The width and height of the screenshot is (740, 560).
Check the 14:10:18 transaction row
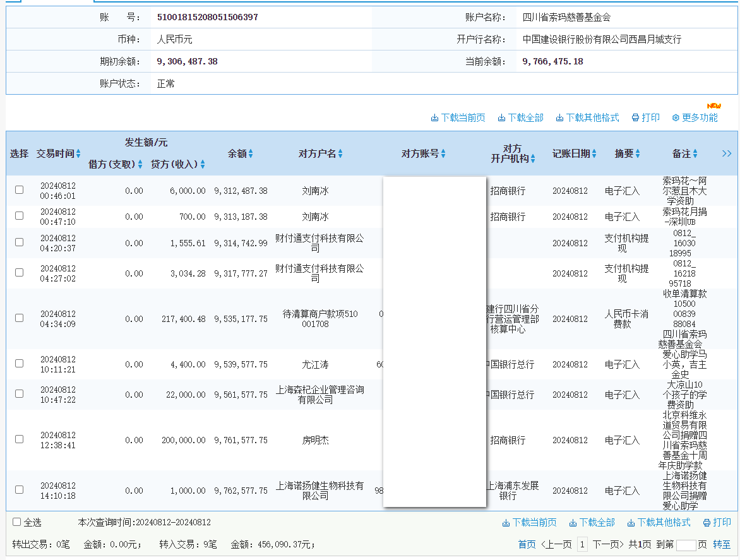pos(20,490)
